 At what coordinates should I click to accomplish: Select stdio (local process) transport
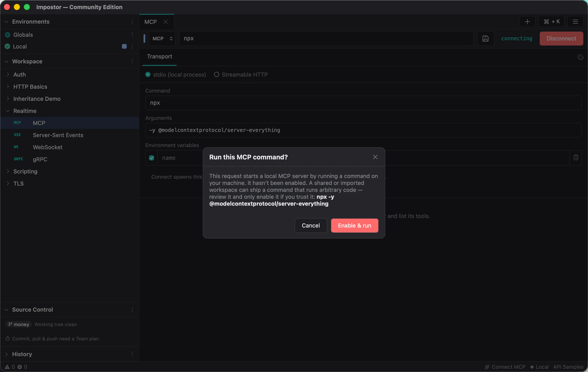pos(176,75)
